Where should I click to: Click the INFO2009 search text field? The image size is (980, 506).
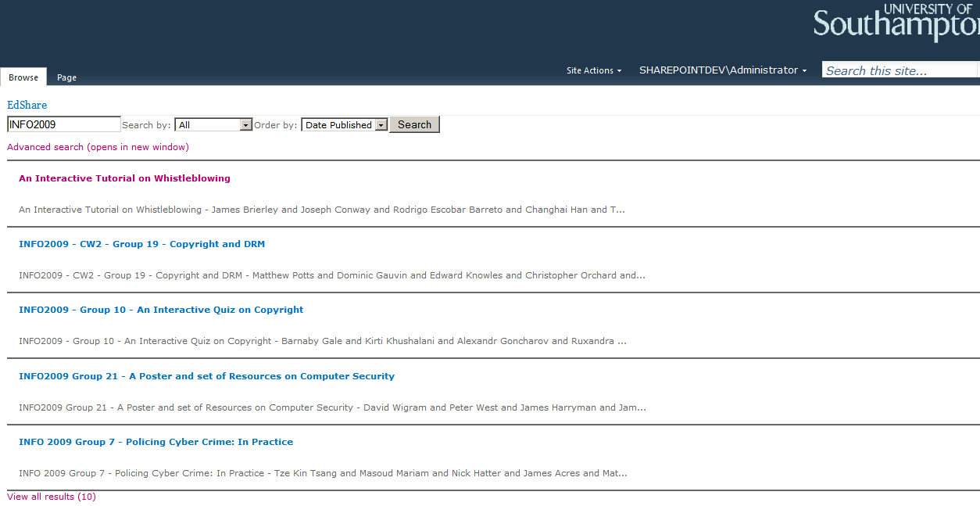(64, 124)
